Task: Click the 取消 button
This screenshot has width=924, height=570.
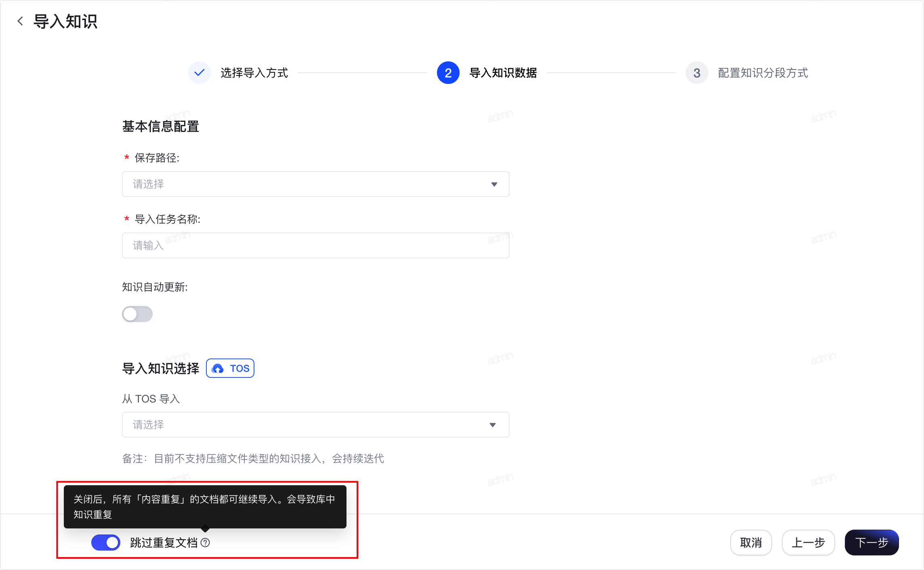Action: pos(751,543)
